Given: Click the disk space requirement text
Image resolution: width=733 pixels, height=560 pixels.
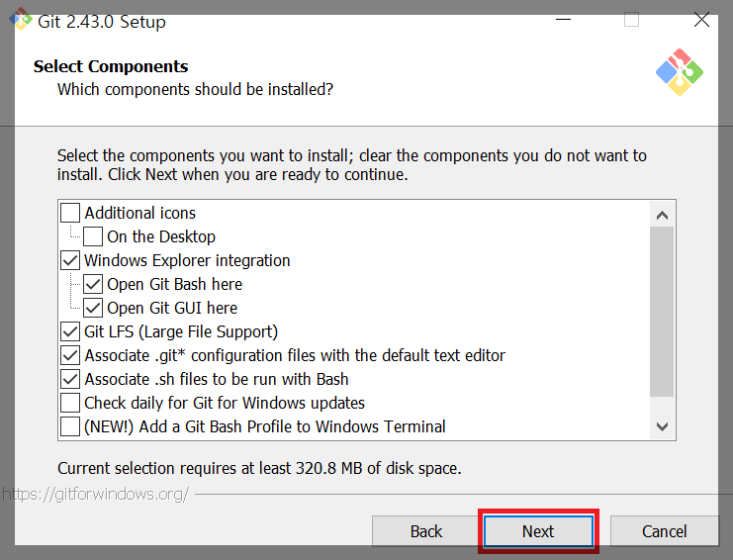Looking at the screenshot, I should coord(259,468).
